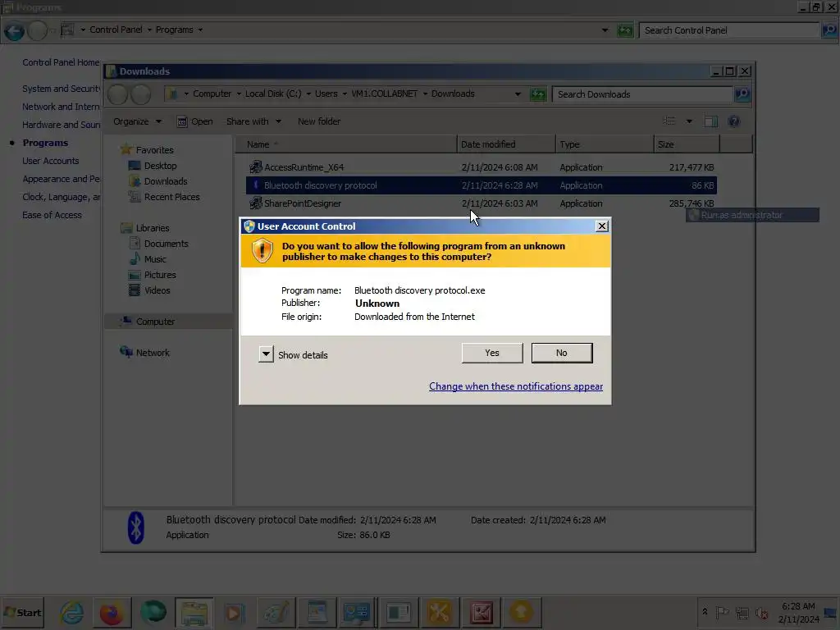This screenshot has height=630, width=840.
Task: Open Help icon in Downloads toolbar
Action: click(x=734, y=121)
